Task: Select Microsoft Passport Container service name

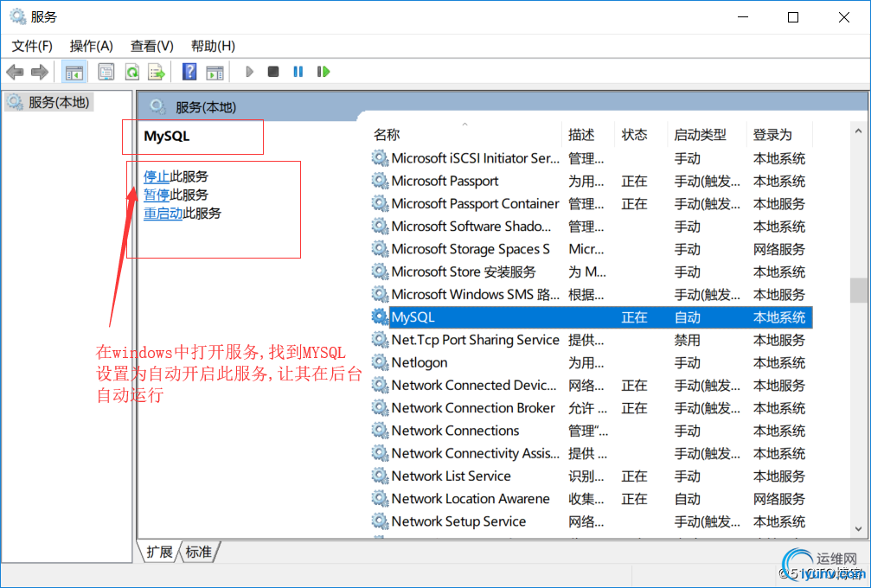Action: pyautogui.click(x=475, y=204)
